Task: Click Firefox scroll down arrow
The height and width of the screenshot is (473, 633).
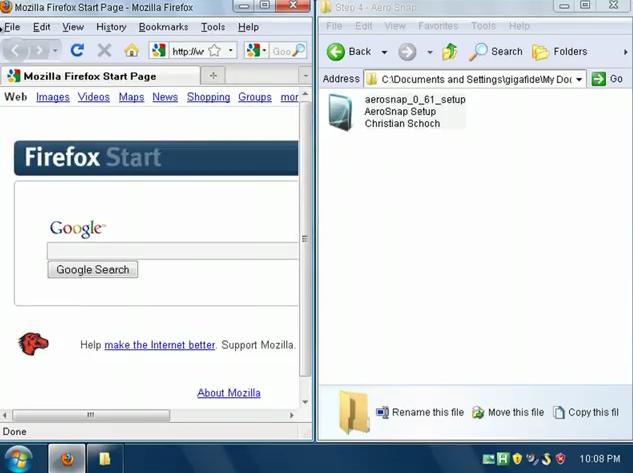Action: (305, 402)
